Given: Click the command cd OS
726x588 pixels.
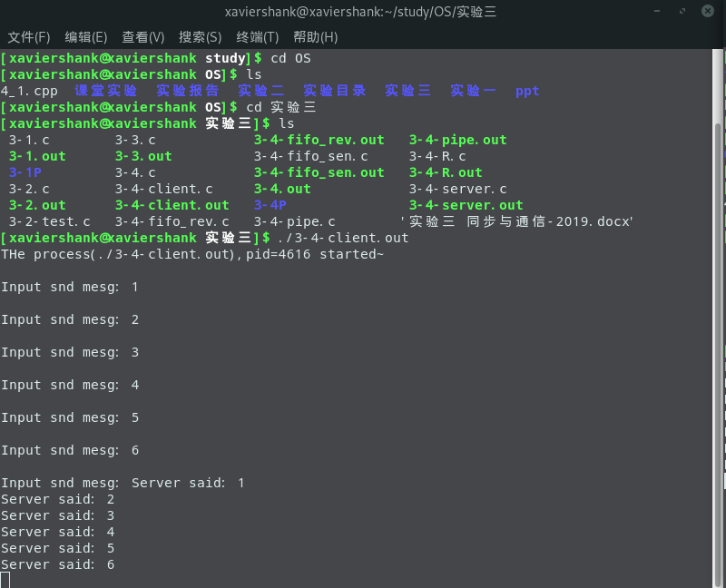Looking at the screenshot, I should click(x=290, y=58).
